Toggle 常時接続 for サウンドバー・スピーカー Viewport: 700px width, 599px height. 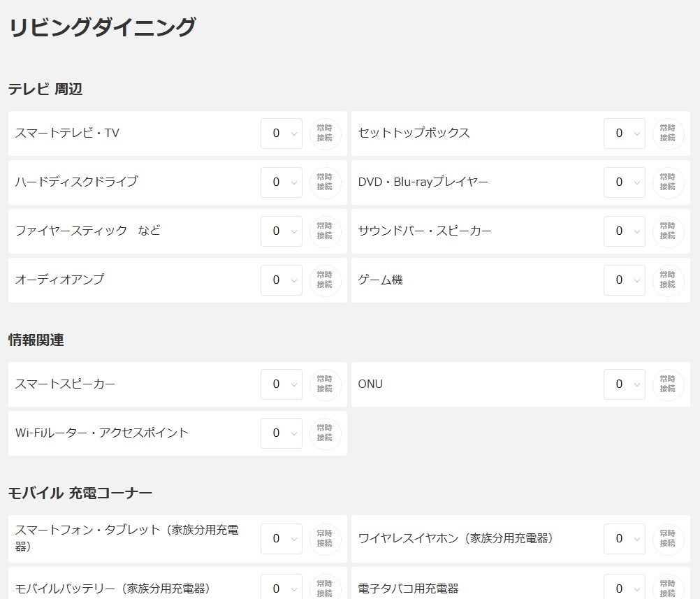click(x=668, y=231)
